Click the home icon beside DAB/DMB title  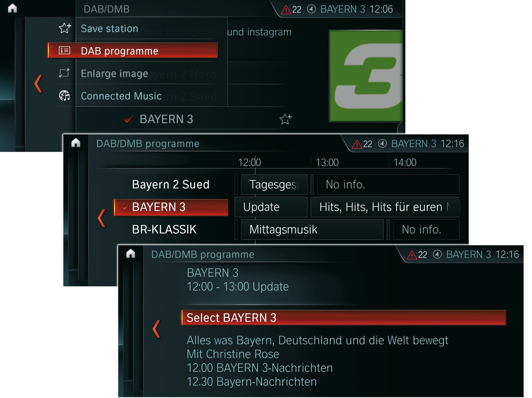[x=12, y=8]
